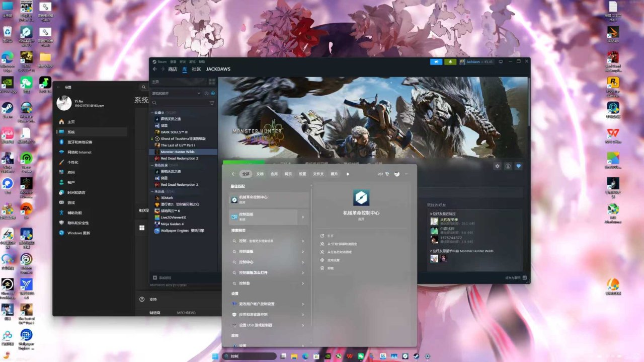The width and height of the screenshot is (644, 362).
Task: Favorite Monster Hunter Wilds with heart icon
Action: click(x=519, y=166)
